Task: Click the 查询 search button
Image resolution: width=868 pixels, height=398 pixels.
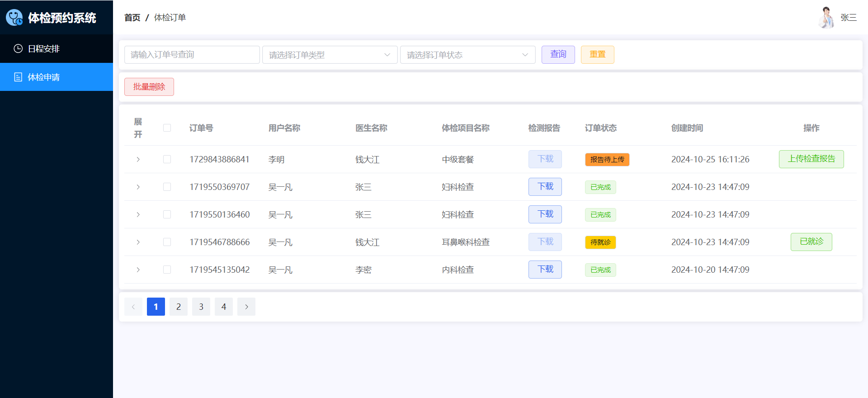Action: click(x=558, y=55)
